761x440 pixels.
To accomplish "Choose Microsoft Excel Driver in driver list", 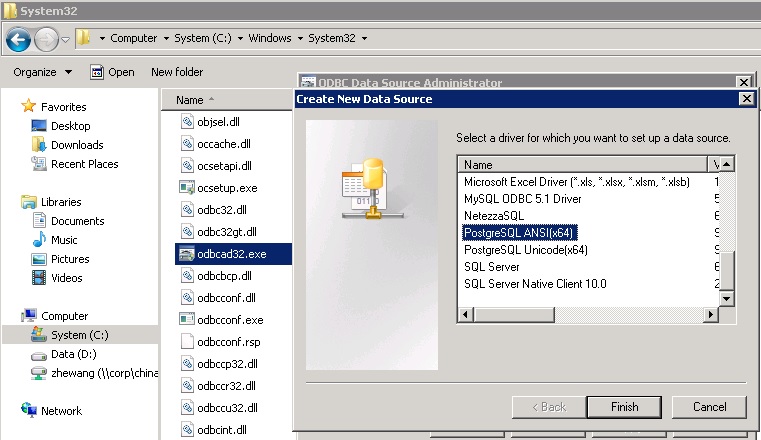I will pyautogui.click(x=577, y=182).
